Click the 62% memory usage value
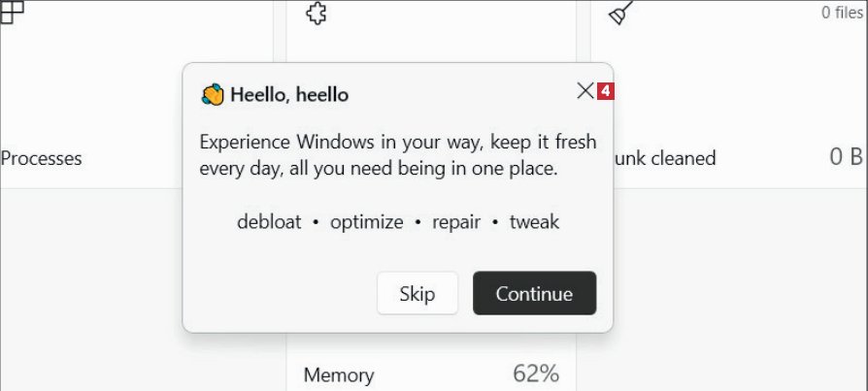 [536, 374]
